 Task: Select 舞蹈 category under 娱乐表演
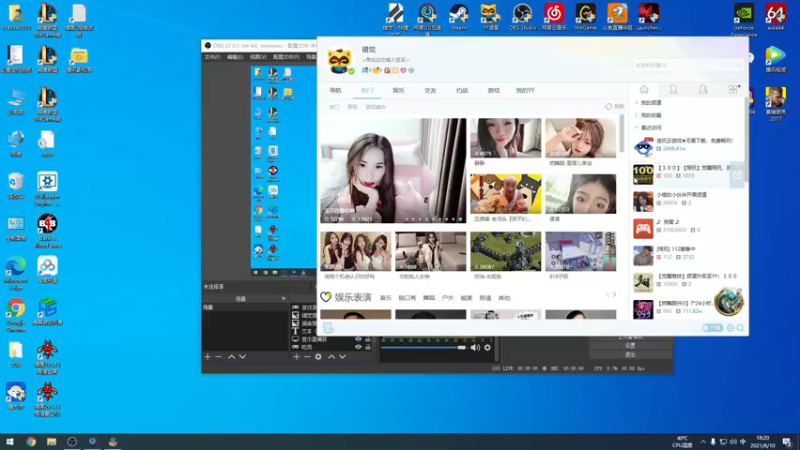coord(429,298)
